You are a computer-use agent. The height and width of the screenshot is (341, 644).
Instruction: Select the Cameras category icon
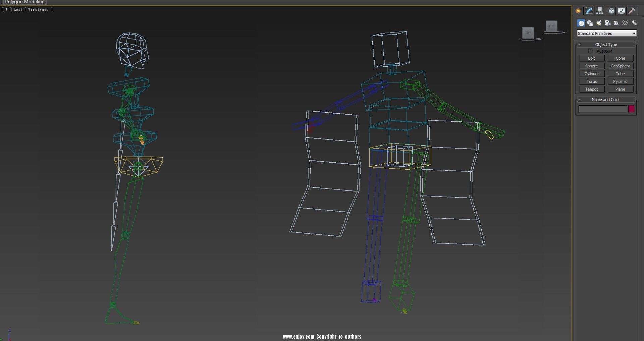[x=607, y=23]
